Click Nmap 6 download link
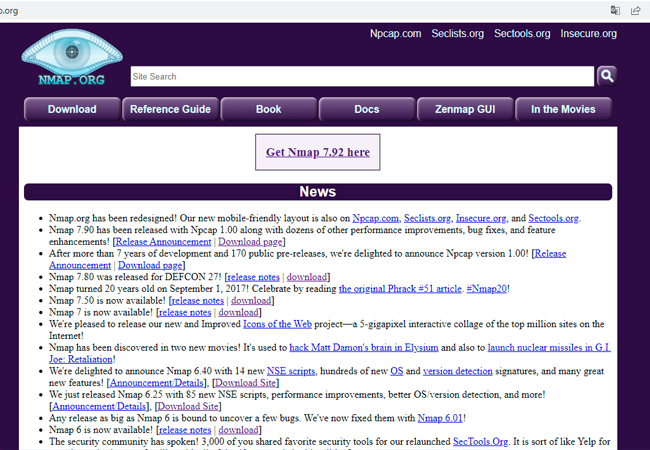The height and width of the screenshot is (450, 650). [x=238, y=430]
